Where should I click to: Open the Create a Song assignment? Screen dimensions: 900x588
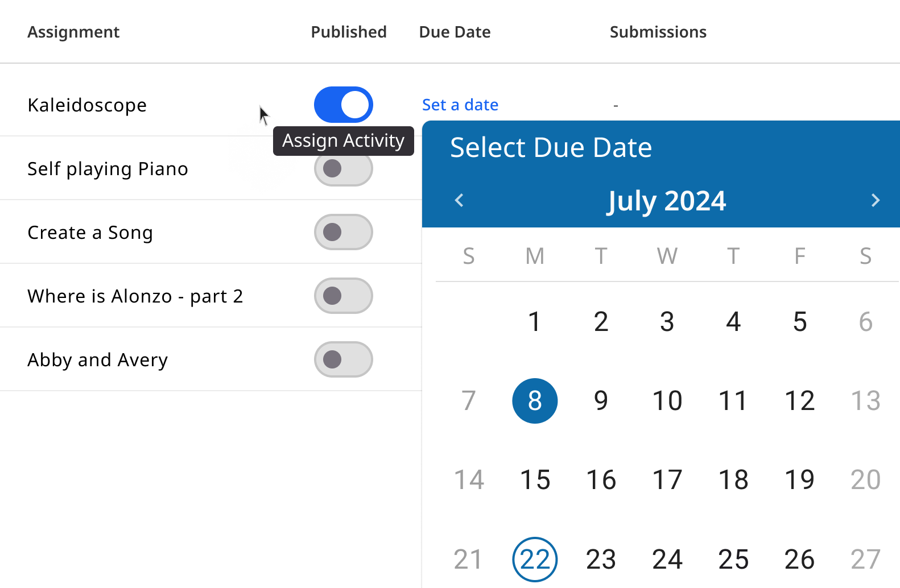click(90, 233)
